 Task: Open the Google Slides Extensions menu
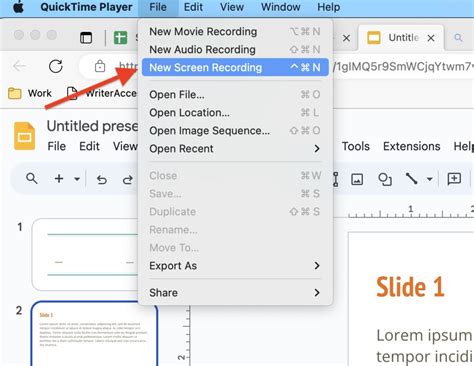pyautogui.click(x=412, y=146)
